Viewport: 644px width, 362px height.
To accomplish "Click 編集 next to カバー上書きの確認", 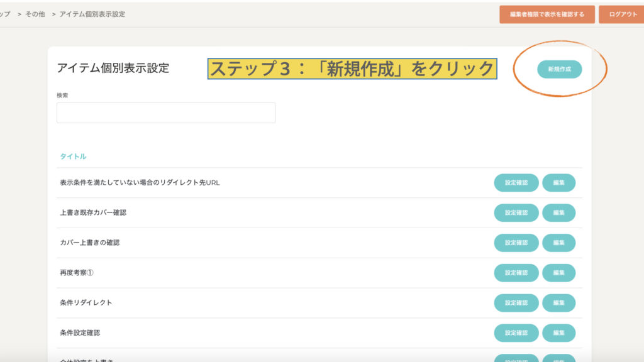I will (558, 243).
